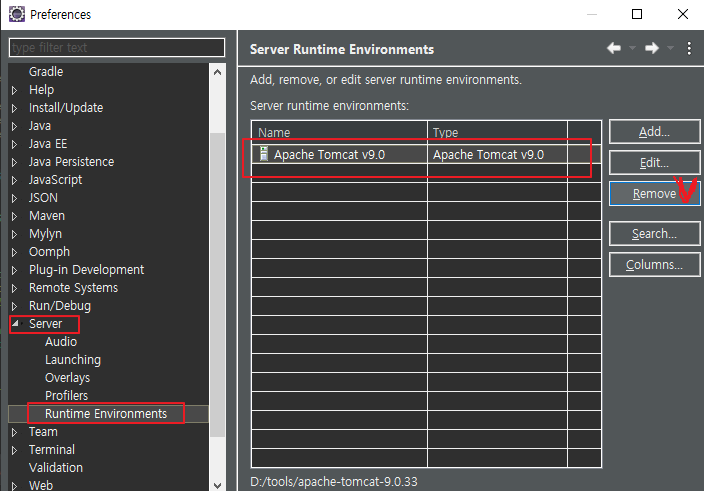Open Profilers under Server
The height and width of the screenshot is (491, 704).
[66, 395]
